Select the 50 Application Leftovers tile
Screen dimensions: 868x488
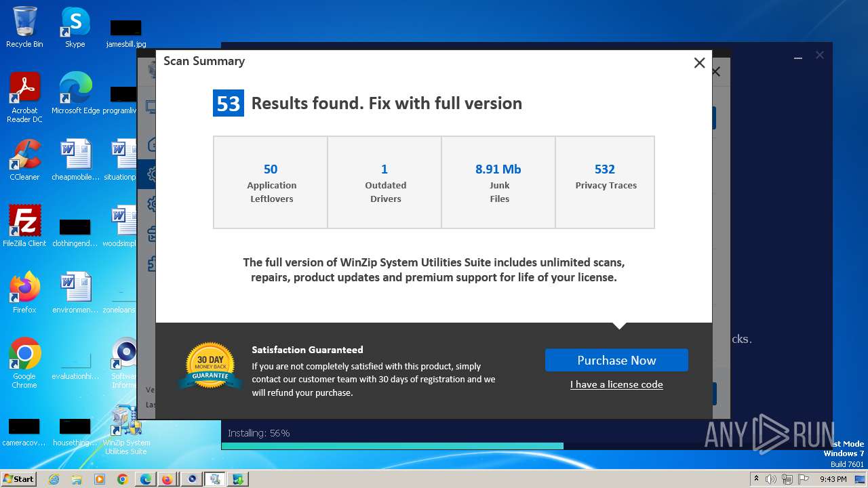click(271, 182)
